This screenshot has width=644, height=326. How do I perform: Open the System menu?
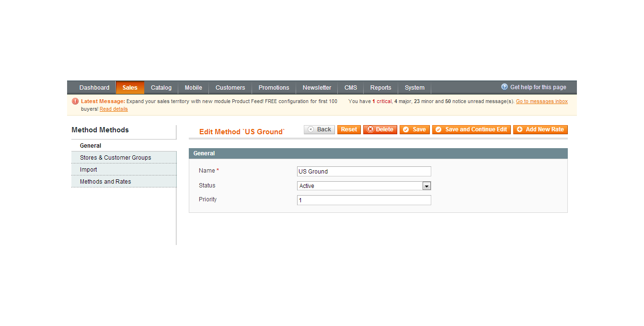414,88
